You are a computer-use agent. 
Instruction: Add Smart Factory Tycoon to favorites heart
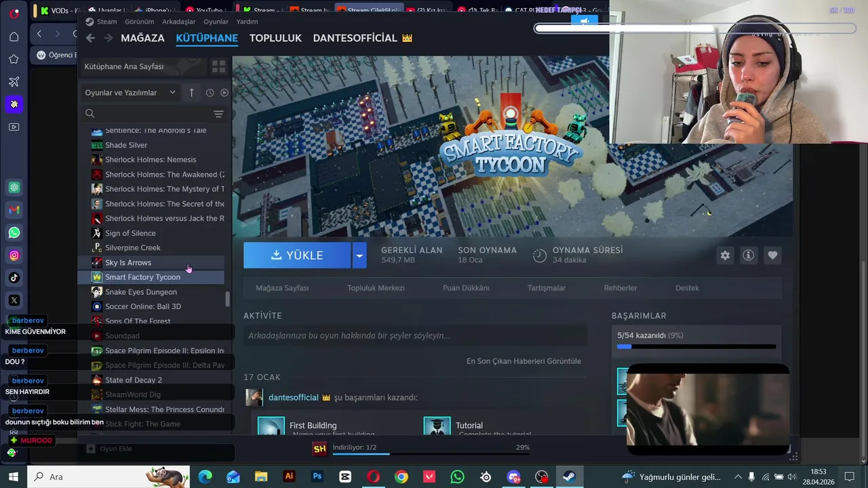[x=772, y=256]
